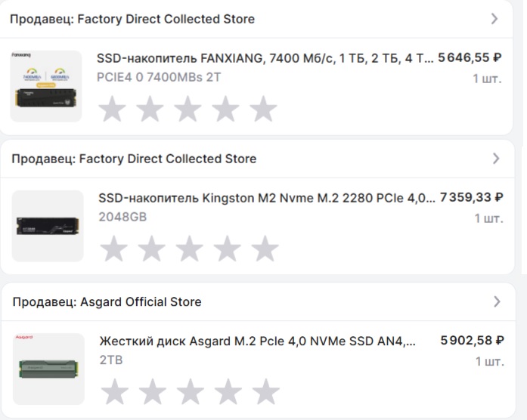
Task: Open Жесткий диск Asgard product title
Action: pyautogui.click(x=257, y=341)
